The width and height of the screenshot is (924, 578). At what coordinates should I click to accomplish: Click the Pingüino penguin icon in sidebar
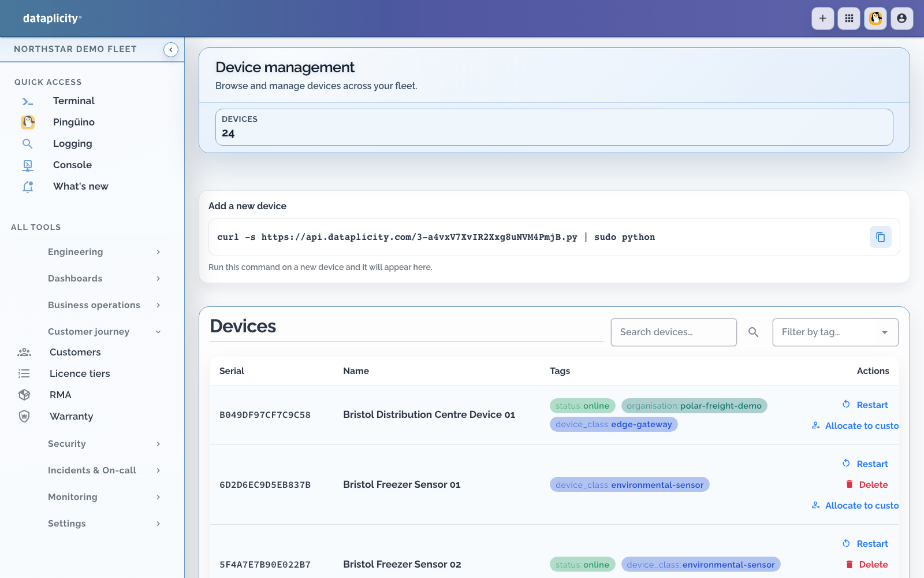[x=28, y=122]
